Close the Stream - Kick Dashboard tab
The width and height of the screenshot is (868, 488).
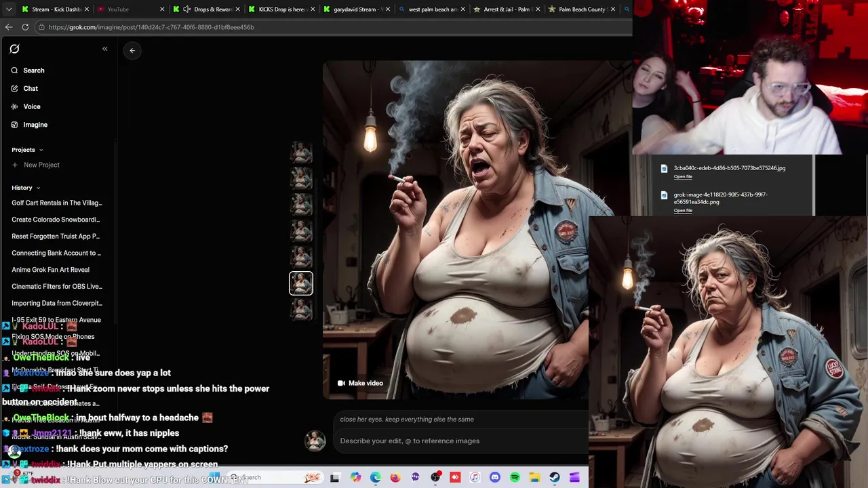coord(87,9)
